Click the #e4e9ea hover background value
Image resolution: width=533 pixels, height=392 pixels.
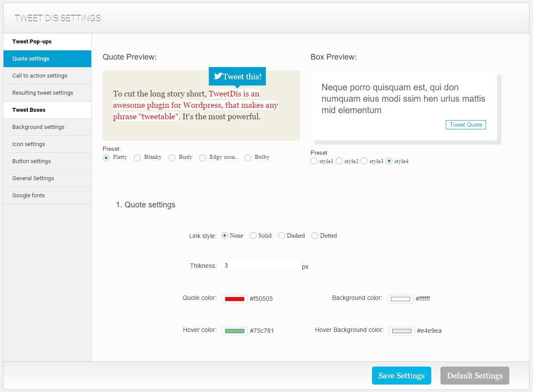429,331
